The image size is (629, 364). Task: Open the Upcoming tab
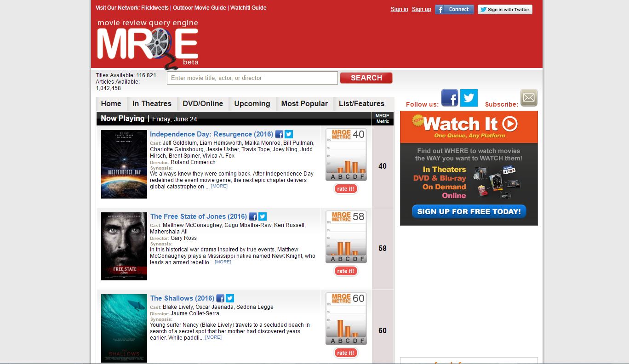click(252, 104)
